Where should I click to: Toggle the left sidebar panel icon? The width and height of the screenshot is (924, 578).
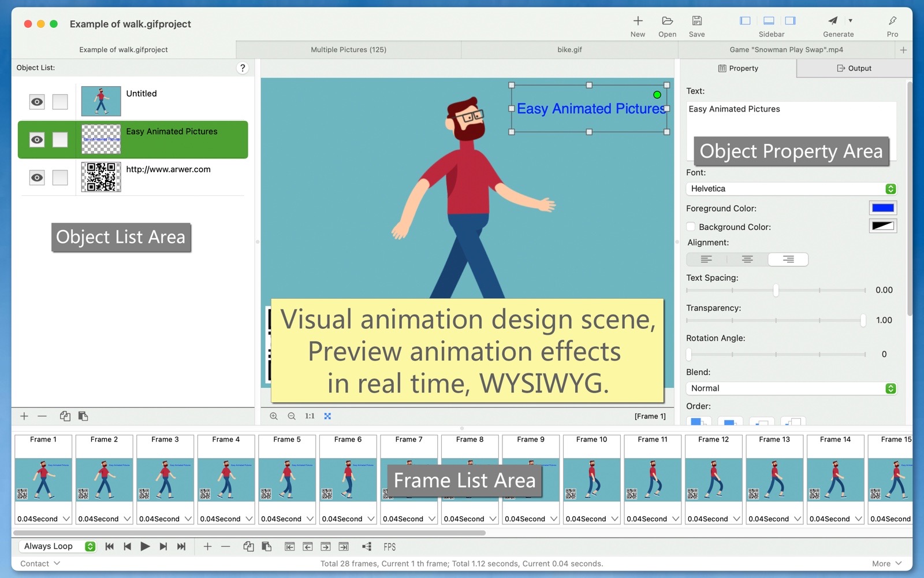click(x=745, y=21)
